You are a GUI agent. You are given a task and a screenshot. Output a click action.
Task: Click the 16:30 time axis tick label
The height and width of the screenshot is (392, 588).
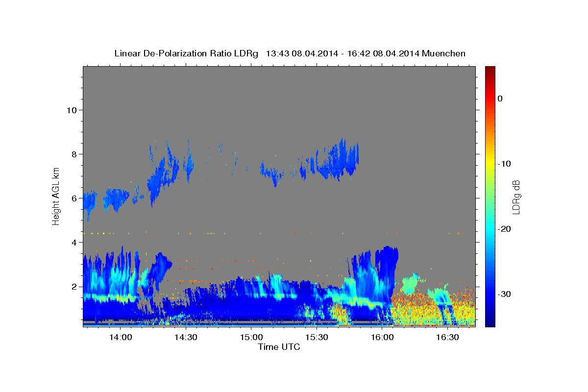point(447,338)
